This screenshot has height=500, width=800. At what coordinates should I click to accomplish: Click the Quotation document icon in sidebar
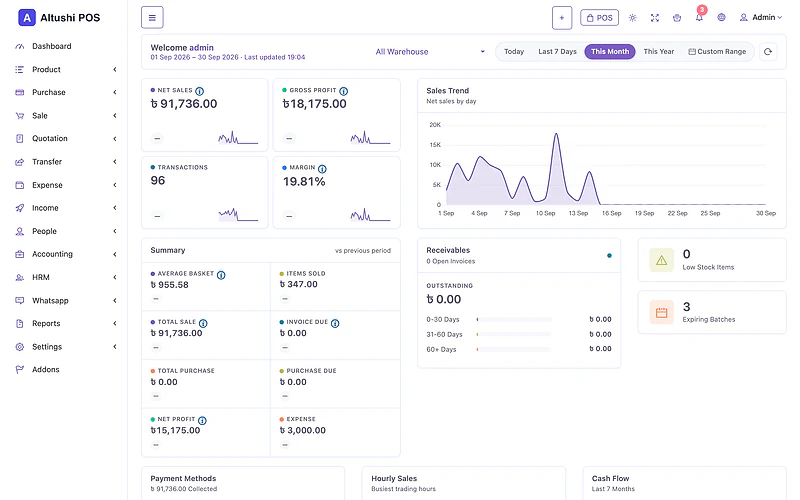(19, 139)
